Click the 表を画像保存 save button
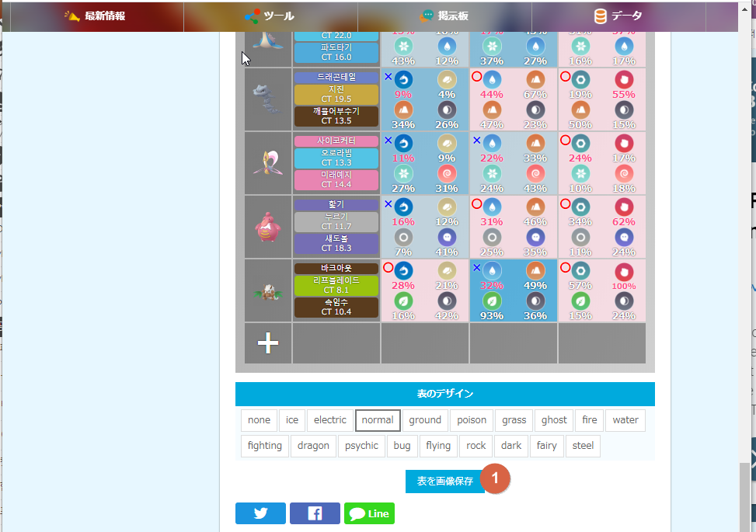This screenshot has height=532, width=756. click(x=444, y=481)
